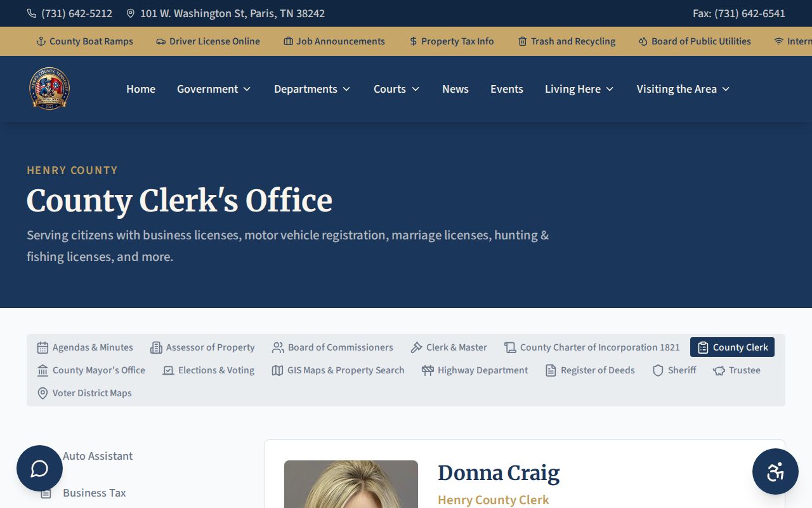The image size is (812, 508).
Task: Click the calendar icon for Agendas & Minutes
Action: tap(43, 347)
